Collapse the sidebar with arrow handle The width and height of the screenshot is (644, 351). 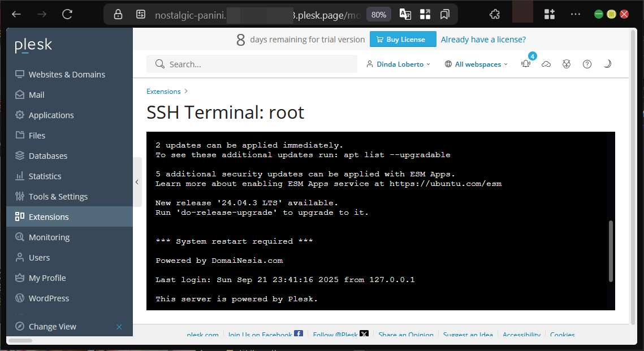(137, 182)
